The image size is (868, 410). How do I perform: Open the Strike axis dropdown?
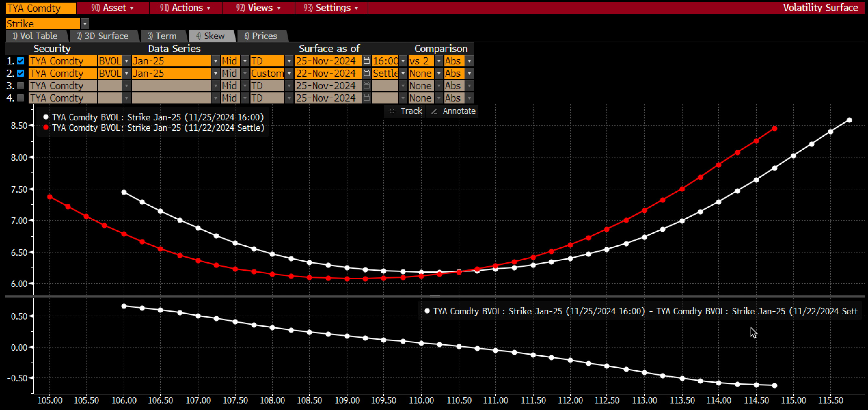pos(85,24)
